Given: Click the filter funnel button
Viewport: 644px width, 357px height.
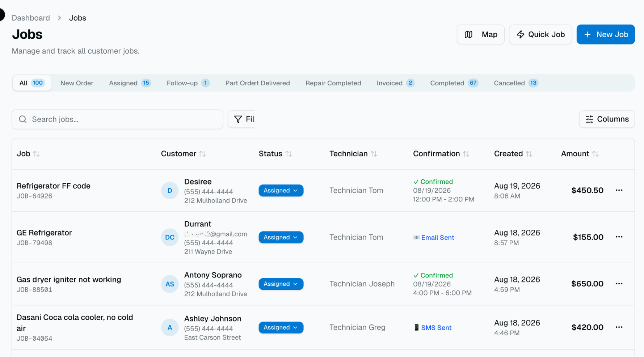Looking at the screenshot, I should tap(241, 119).
